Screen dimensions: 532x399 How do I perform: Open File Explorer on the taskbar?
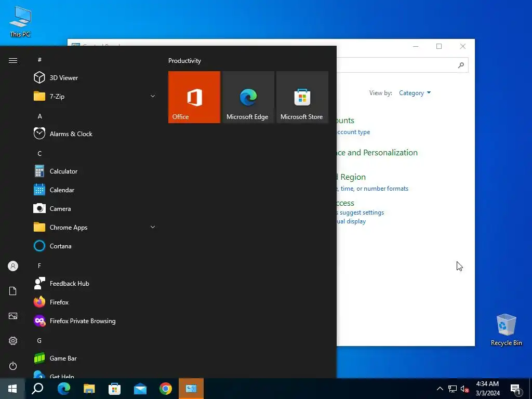click(89, 389)
